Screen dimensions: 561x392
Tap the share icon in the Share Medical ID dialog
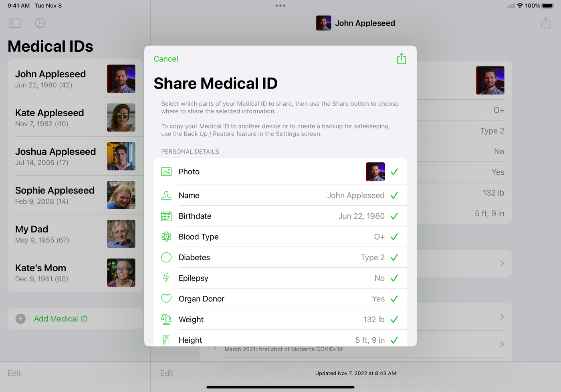[x=402, y=59]
